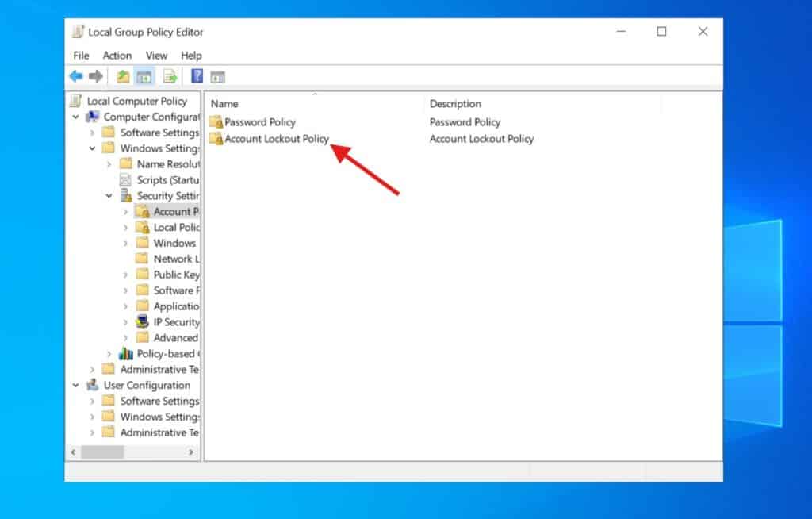This screenshot has height=519, width=812.
Task: Click the Password Policy folder icon in list
Action: tap(216, 122)
